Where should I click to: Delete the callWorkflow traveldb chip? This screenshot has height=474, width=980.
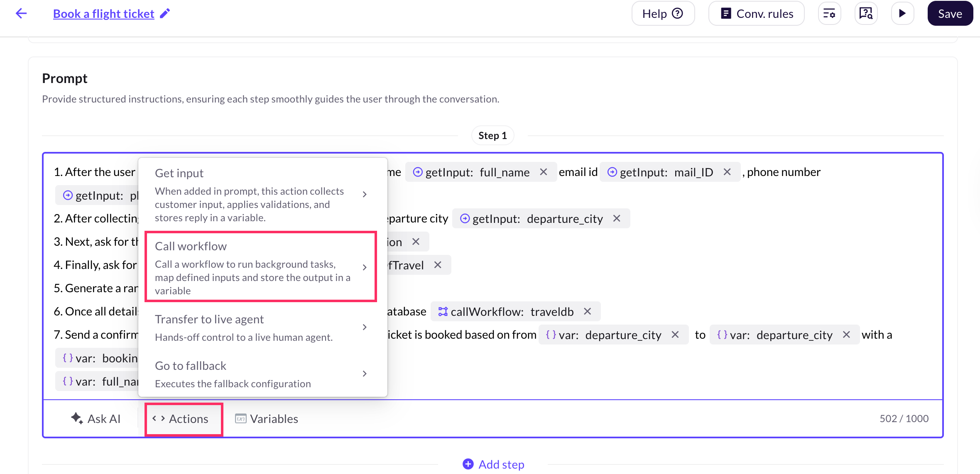587,311
